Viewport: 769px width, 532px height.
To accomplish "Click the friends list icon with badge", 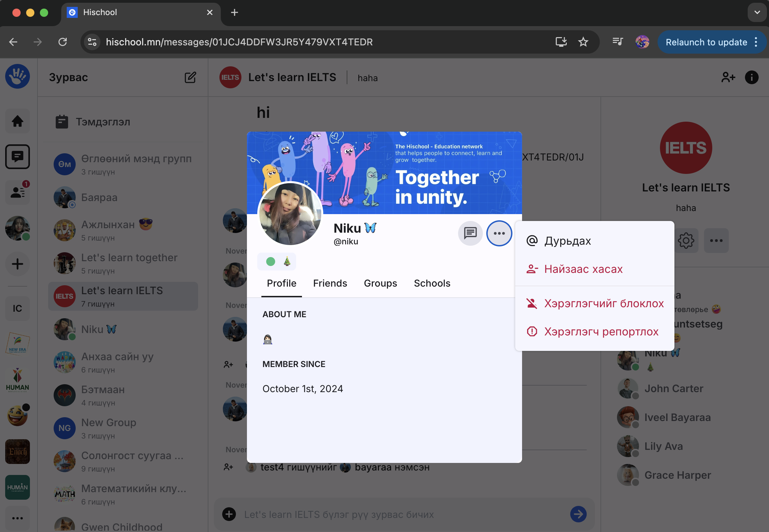I will [18, 192].
